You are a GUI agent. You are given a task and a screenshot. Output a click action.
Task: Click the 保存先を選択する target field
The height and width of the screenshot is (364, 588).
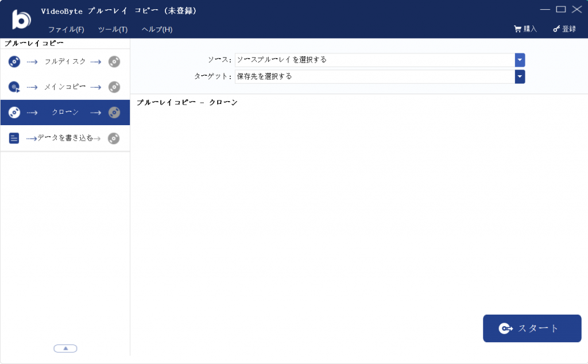click(x=374, y=76)
